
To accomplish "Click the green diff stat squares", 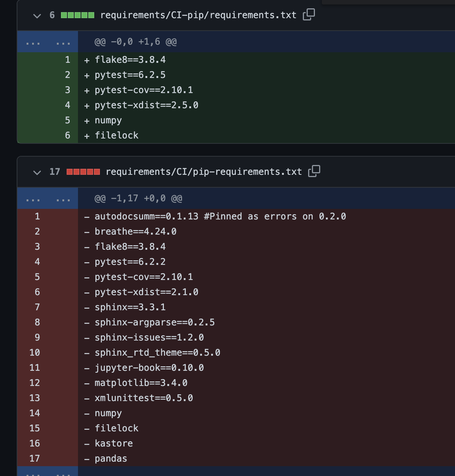I will coord(77,15).
